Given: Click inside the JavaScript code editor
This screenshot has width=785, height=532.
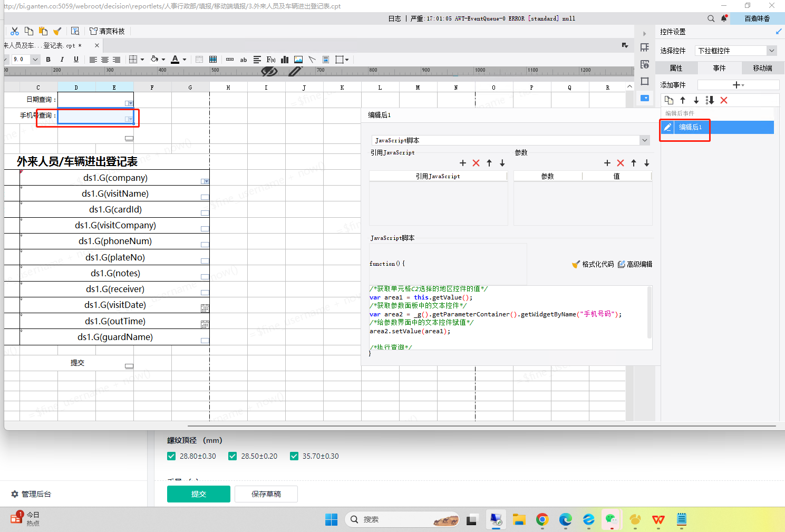Looking at the screenshot, I should point(510,317).
